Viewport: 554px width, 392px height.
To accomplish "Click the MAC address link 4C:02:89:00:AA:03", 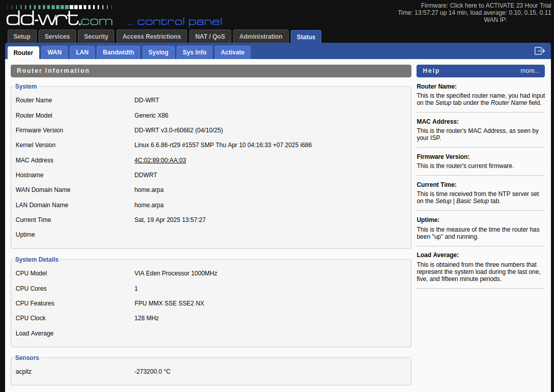I will pos(160,160).
